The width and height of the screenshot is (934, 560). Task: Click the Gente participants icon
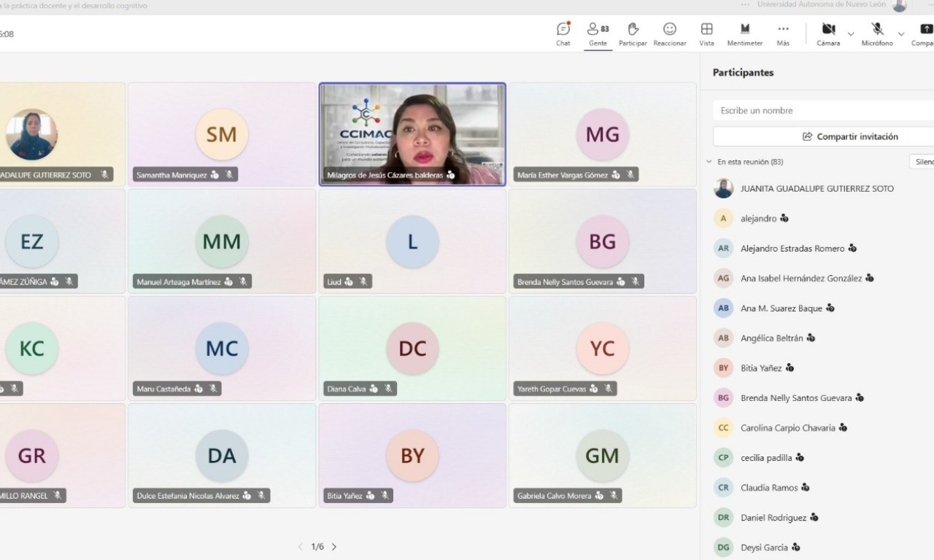coord(598,29)
